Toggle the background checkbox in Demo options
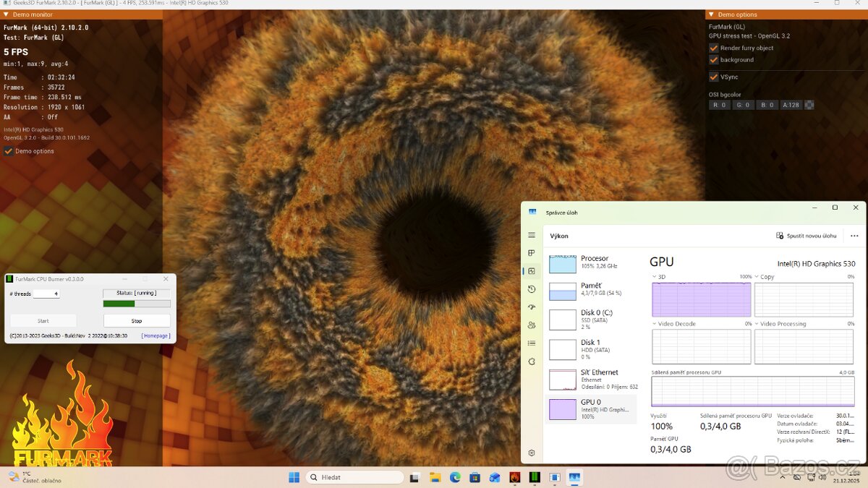 coord(714,60)
